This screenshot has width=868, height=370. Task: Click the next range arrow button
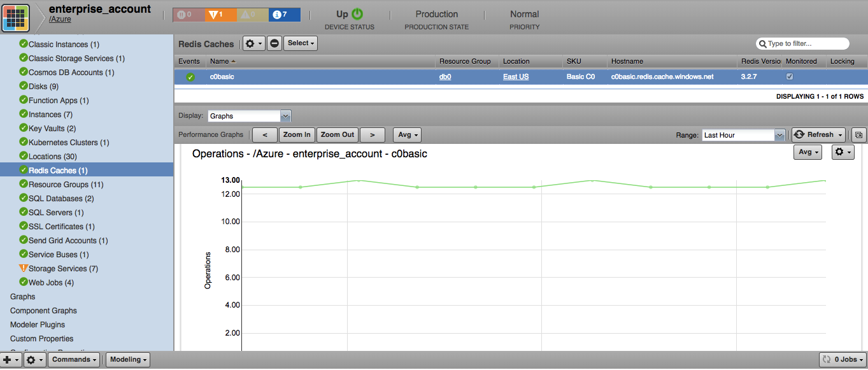(373, 135)
